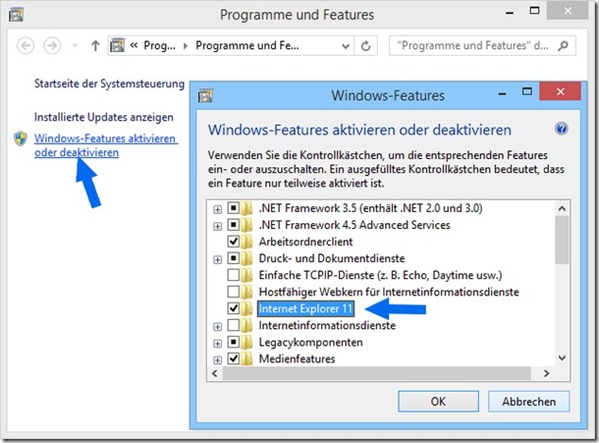Viewport: 599px width, 443px height.
Task: Expand the Internetinformationsdienste node
Action: (217, 327)
